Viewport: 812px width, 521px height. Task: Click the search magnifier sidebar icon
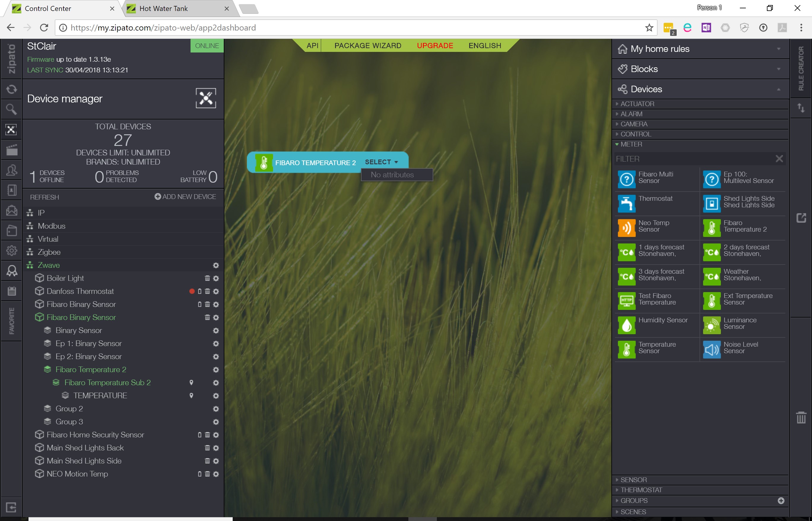click(11, 109)
